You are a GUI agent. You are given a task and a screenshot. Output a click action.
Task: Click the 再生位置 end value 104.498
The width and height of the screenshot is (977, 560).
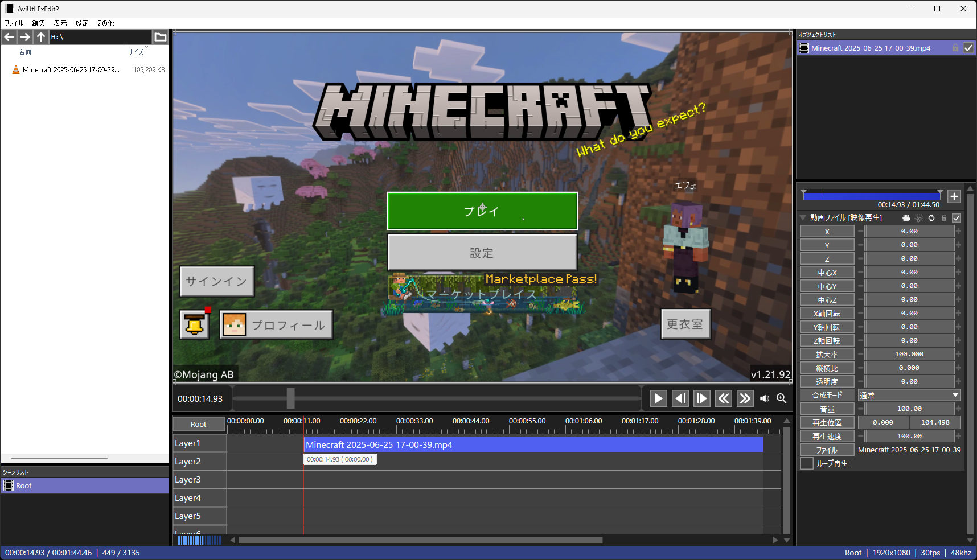pyautogui.click(x=935, y=422)
